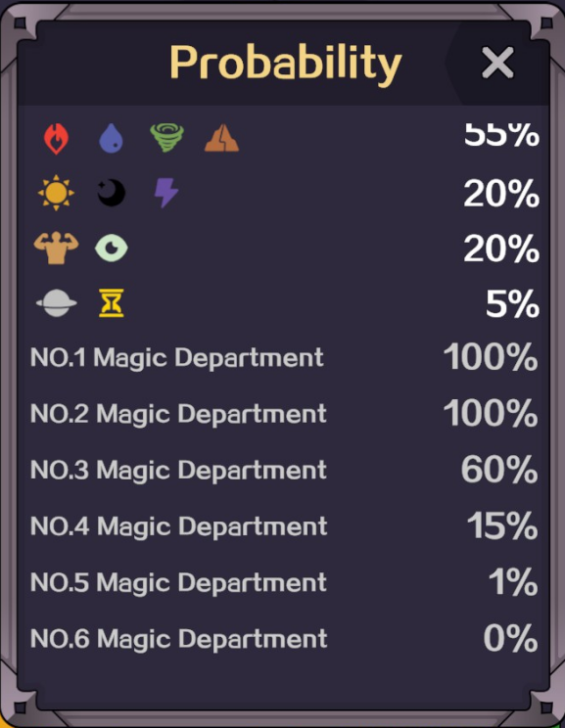Select the black crescent moon icon
Screen dimensions: 565x728
click(x=112, y=193)
